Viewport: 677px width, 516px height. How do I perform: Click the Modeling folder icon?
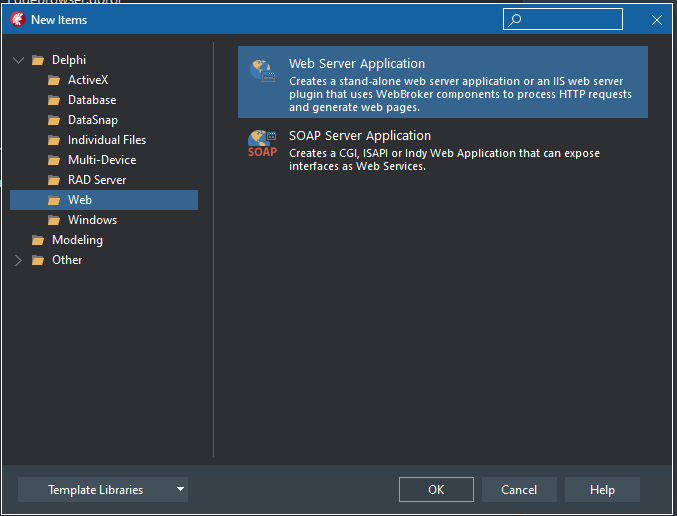point(38,240)
